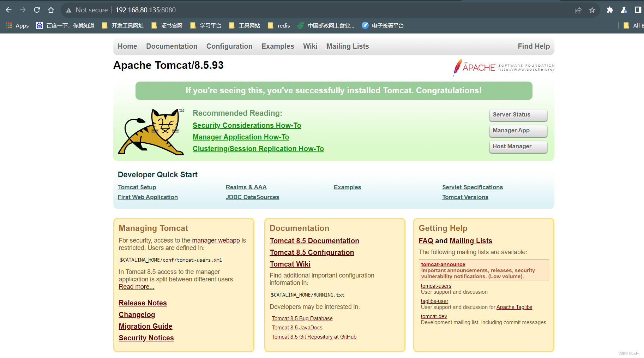Open the extensions puzzle icon

tap(610, 10)
